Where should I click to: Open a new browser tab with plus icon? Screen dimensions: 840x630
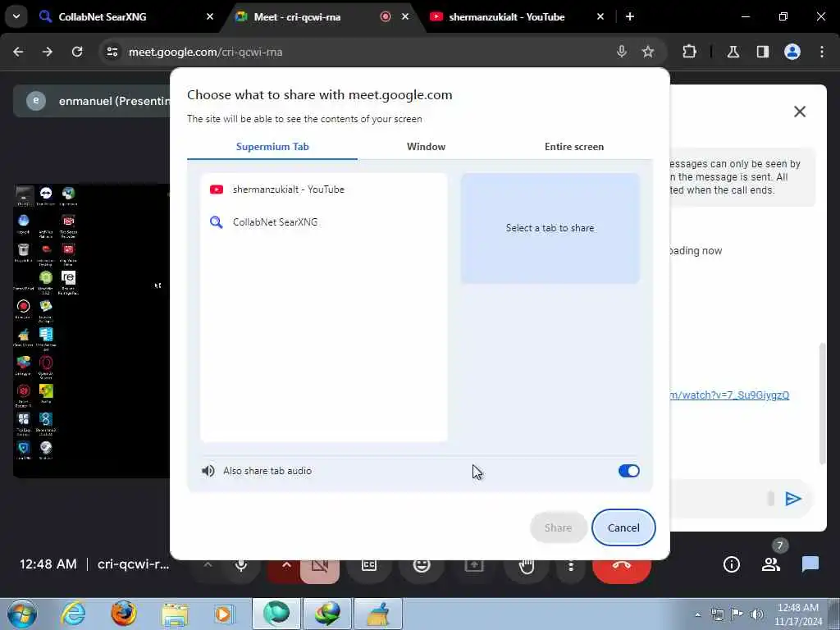click(x=630, y=16)
